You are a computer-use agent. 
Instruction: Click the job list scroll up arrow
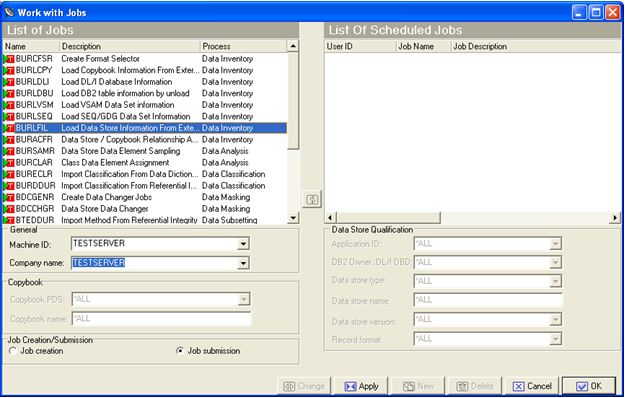293,46
